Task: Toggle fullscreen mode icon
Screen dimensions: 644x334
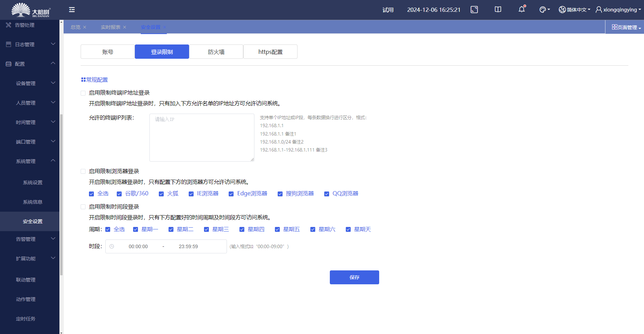Action: tap(474, 10)
